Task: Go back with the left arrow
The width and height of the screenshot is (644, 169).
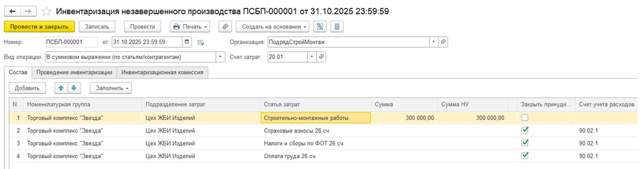Action: click(x=12, y=11)
